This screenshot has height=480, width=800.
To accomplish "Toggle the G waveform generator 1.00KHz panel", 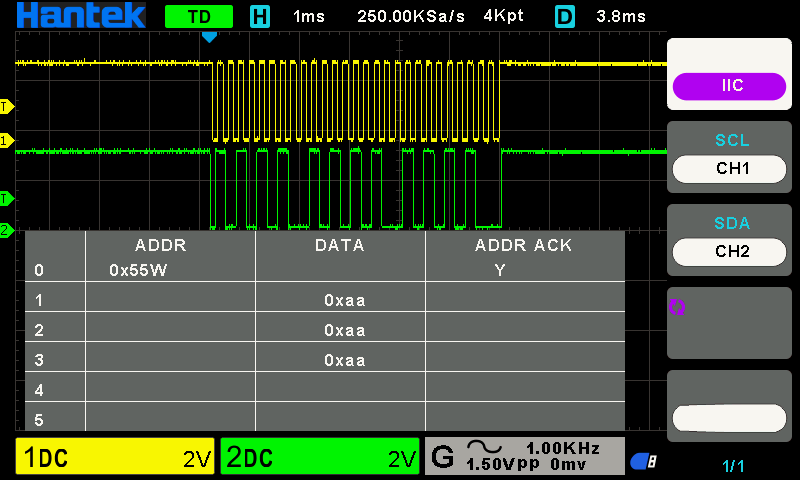I will (524, 456).
